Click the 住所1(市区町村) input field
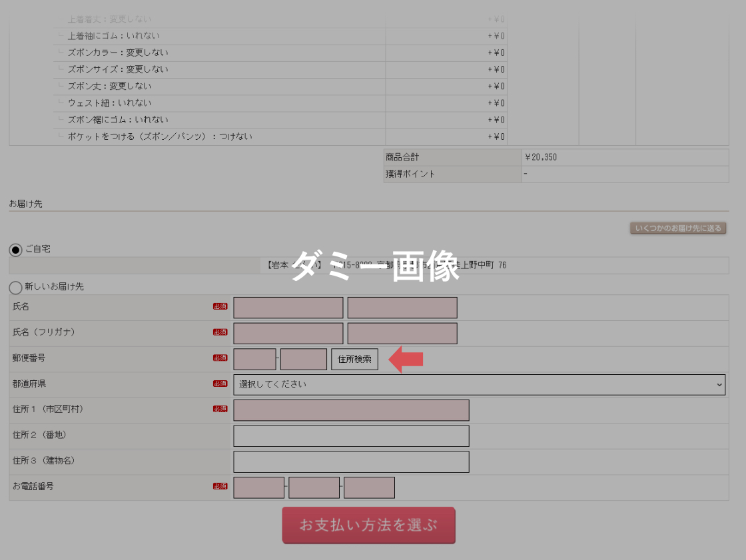The height and width of the screenshot is (560, 746). tap(351, 410)
